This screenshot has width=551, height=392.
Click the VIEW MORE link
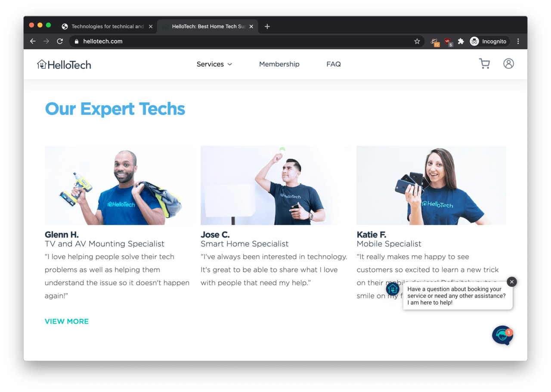click(x=67, y=321)
